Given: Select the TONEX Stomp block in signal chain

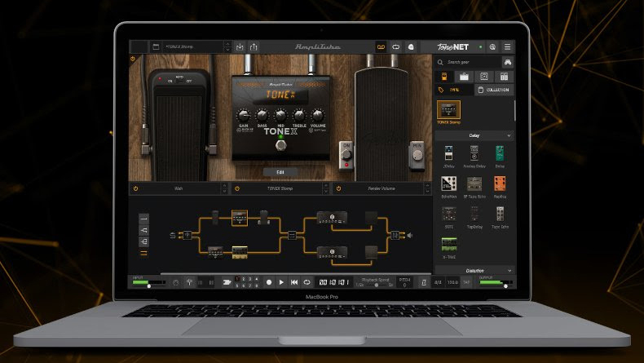Looking at the screenshot, I should click(240, 218).
